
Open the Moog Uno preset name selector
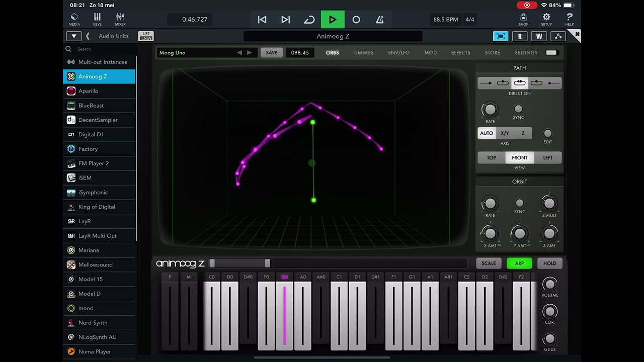196,53
